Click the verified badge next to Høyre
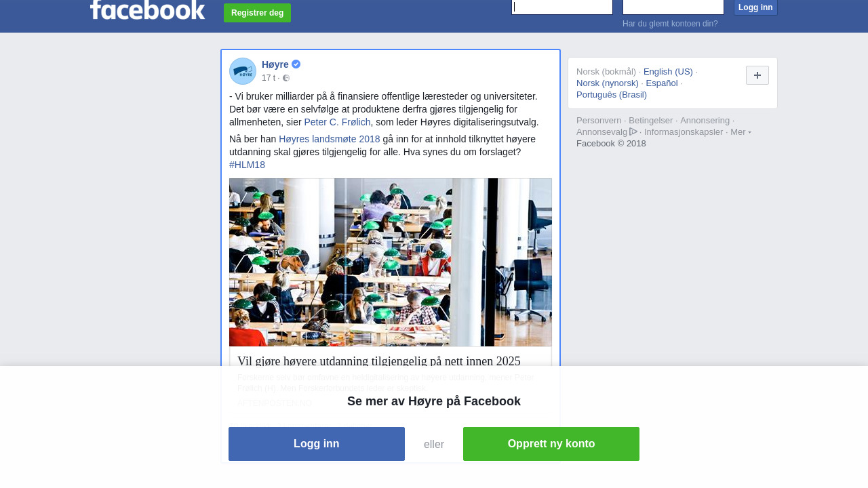The height and width of the screenshot is (488, 868). (x=296, y=64)
